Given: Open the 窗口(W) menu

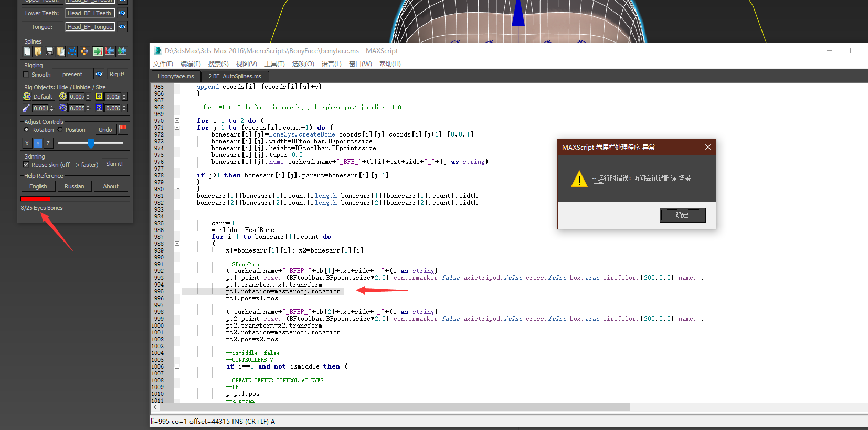Looking at the screenshot, I should [360, 64].
